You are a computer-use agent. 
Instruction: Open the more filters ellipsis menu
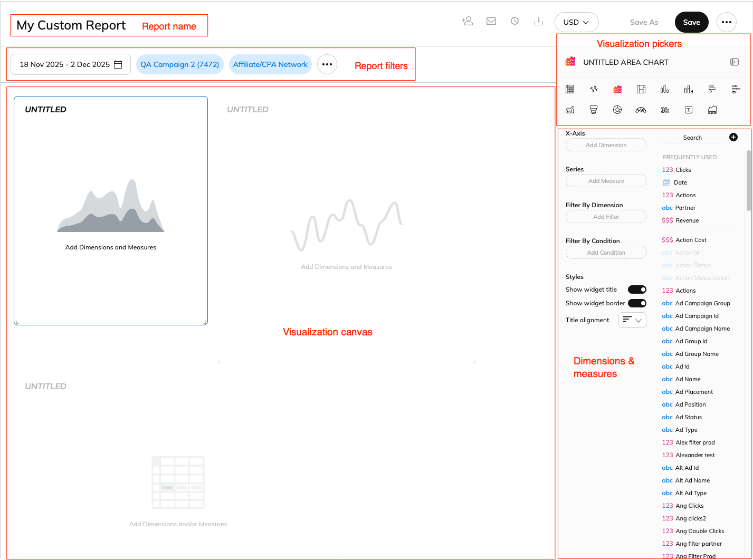pos(327,64)
